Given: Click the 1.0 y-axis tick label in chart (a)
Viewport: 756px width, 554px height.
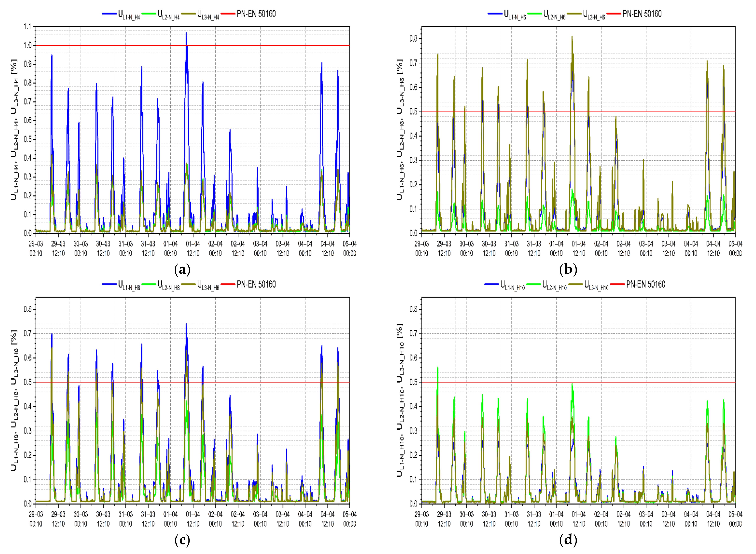Looking at the screenshot, I should coord(27,45).
